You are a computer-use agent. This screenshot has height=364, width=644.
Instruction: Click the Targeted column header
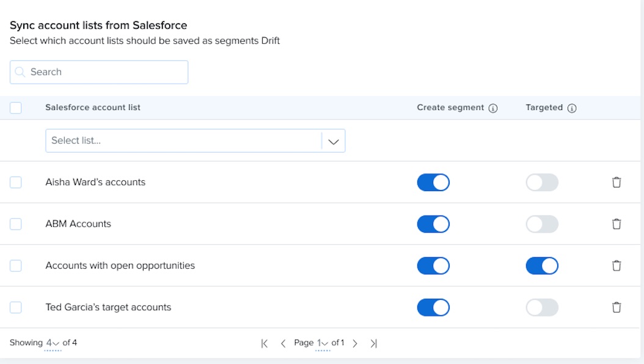(x=544, y=107)
